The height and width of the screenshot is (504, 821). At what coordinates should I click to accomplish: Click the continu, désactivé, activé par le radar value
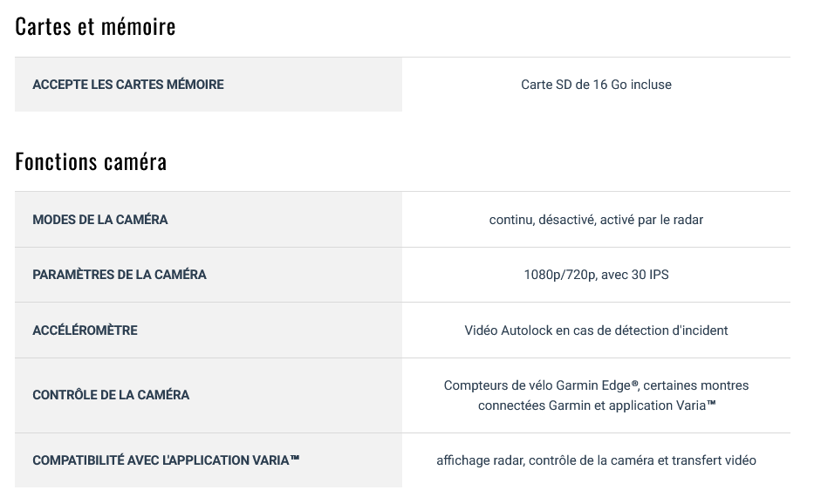tap(596, 220)
